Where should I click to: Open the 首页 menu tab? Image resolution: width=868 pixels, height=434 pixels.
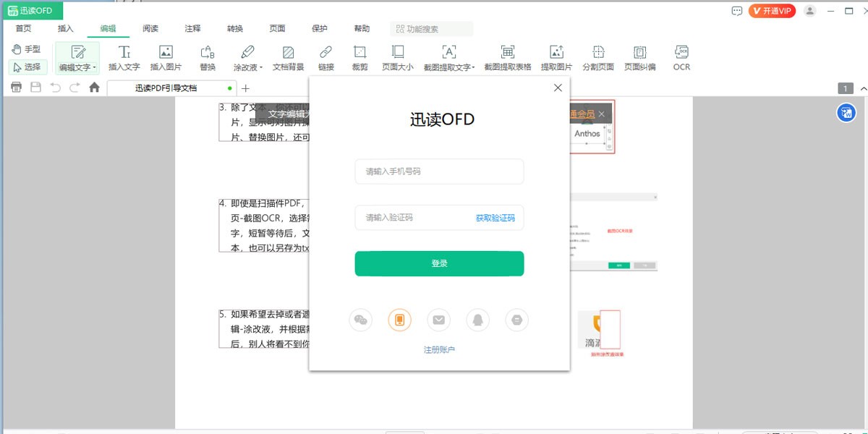click(24, 29)
